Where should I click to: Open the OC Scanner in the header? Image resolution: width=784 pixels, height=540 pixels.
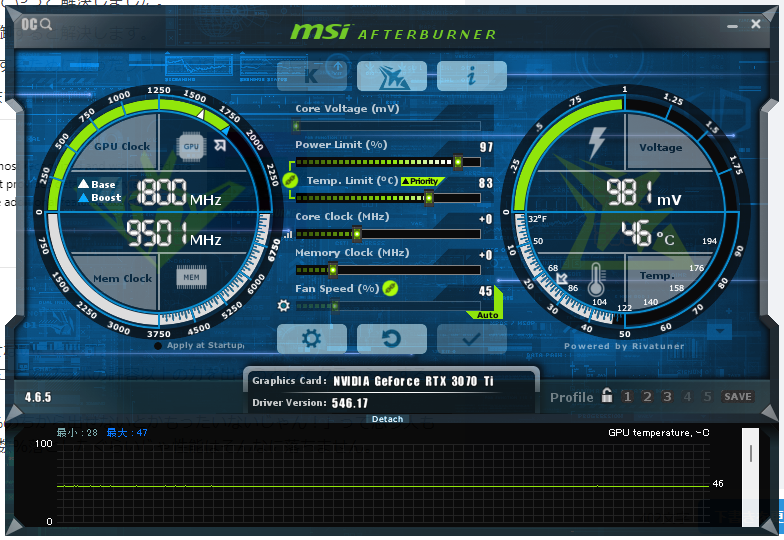[36, 24]
